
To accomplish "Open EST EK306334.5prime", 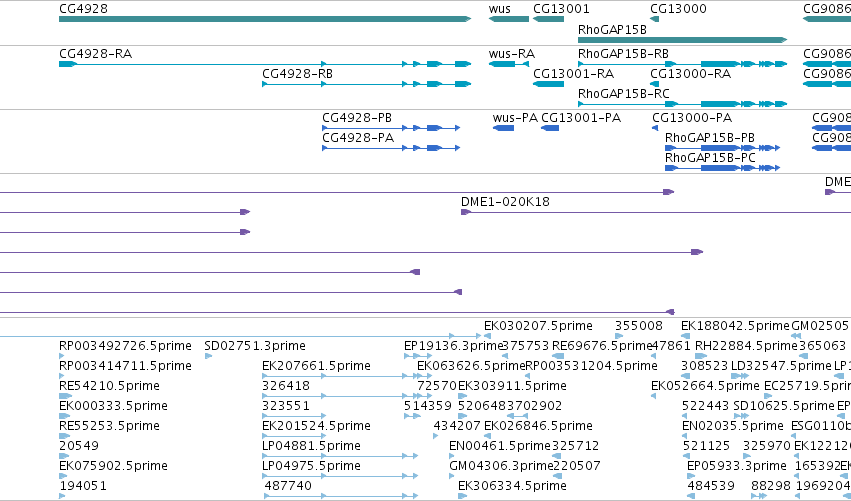I will point(512,486).
